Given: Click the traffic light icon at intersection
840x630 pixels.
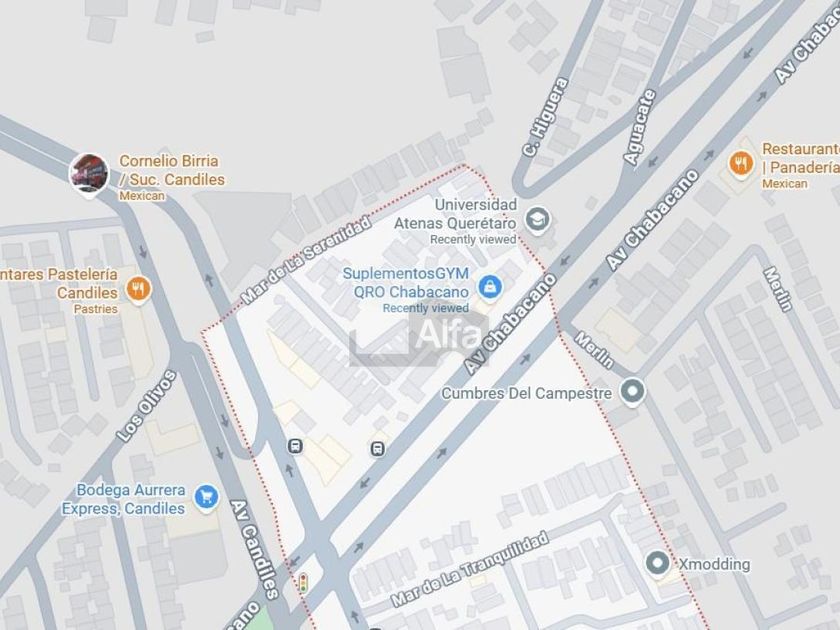Looking at the screenshot, I should pyautogui.click(x=304, y=582).
